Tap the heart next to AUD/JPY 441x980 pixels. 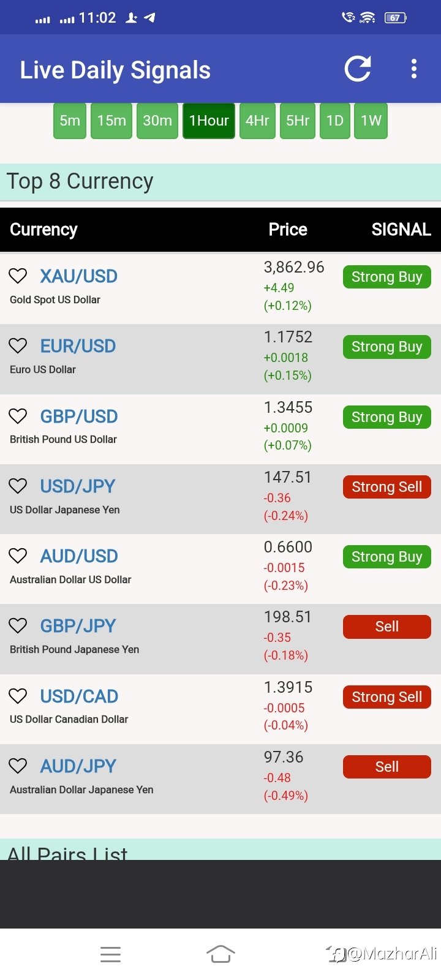[18, 766]
